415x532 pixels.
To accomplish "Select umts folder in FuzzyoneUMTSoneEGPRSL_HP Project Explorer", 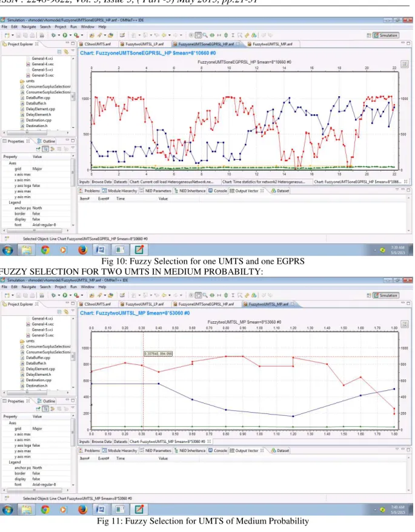I will [x=27, y=80].
